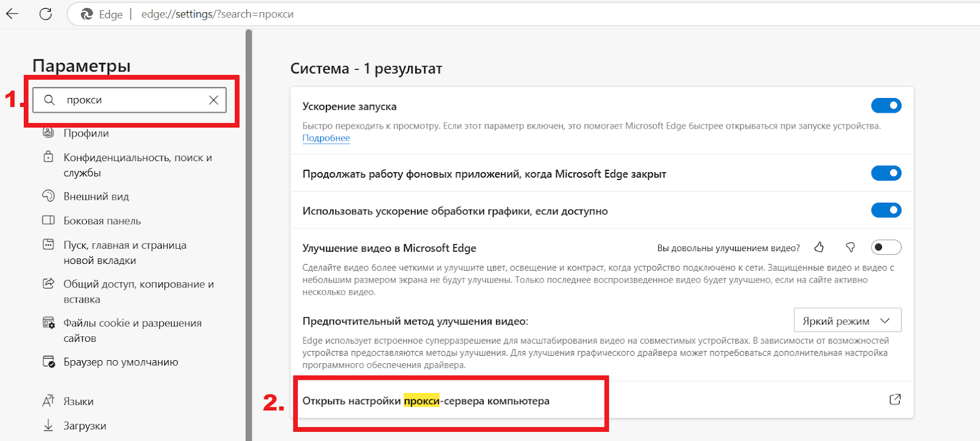Click the lock icon beside Конфиденциальность
980x441 pixels.
click(48, 157)
